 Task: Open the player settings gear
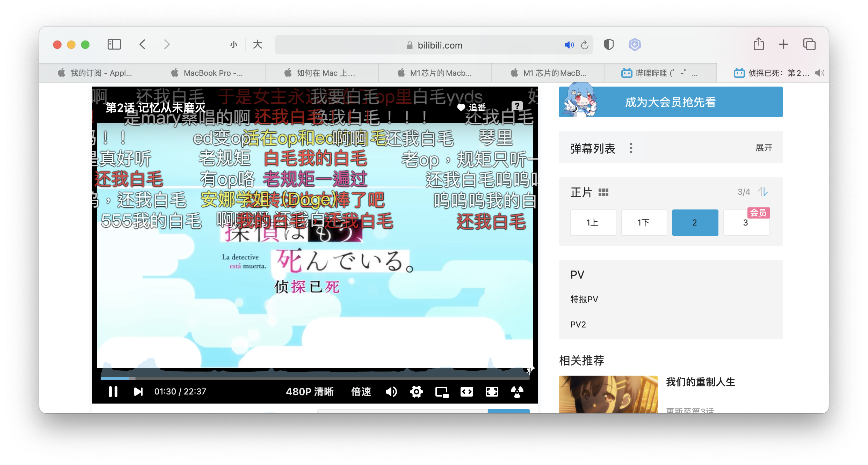coord(416,392)
